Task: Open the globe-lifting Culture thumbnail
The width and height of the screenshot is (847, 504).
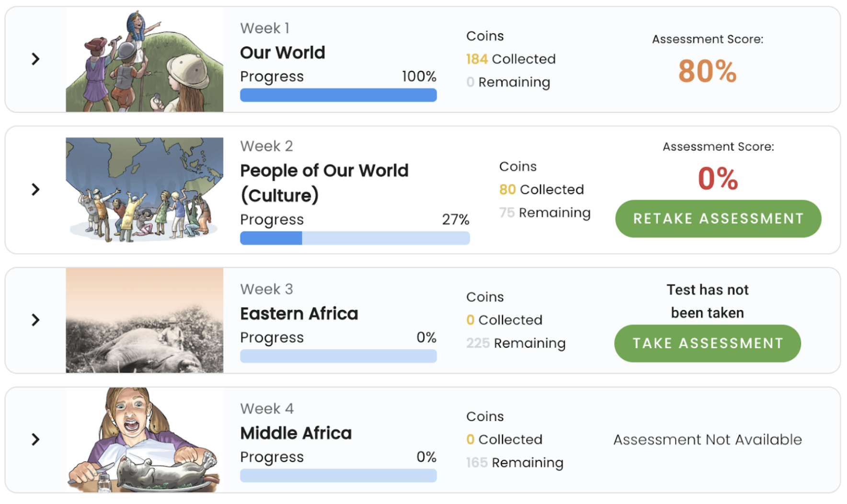Action: 144,190
